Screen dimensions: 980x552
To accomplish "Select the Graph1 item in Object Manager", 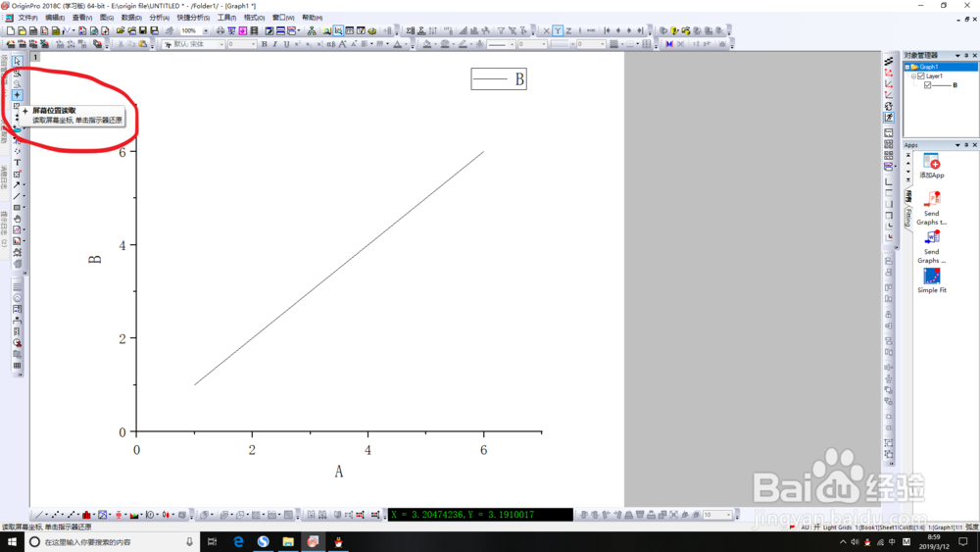I will [x=928, y=67].
